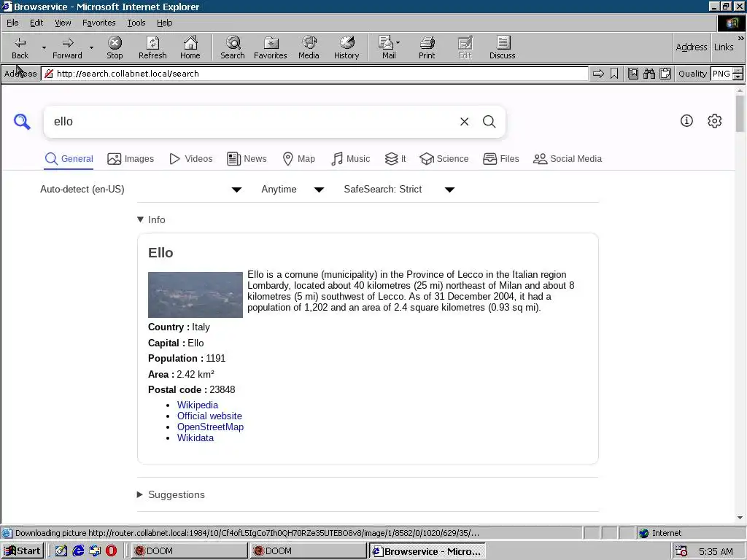Step Quality value up with the spinner arrow
Viewport: 747px width, 560px height.
click(x=738, y=71)
